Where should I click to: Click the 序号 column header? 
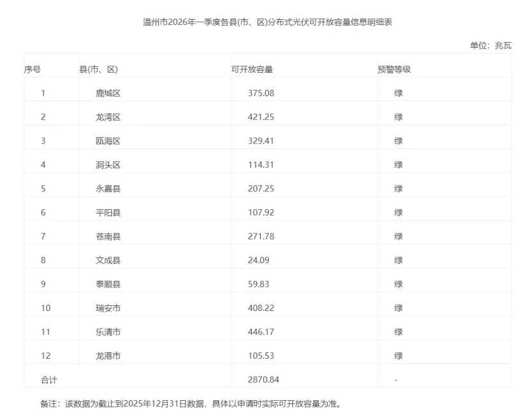33,69
